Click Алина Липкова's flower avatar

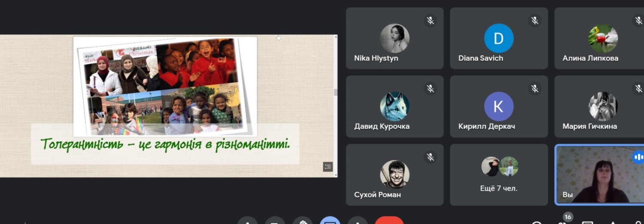603,38
